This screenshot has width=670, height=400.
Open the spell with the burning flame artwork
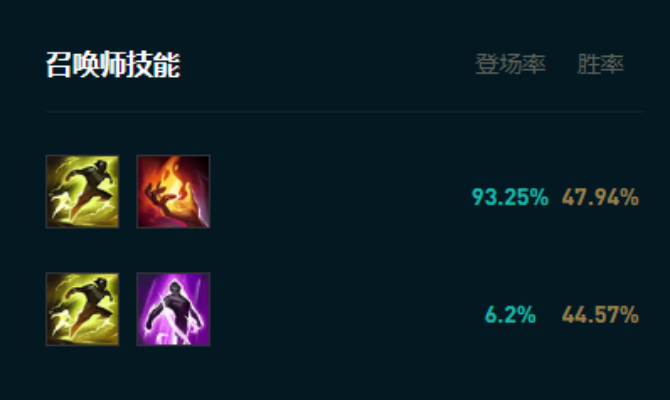(x=173, y=191)
